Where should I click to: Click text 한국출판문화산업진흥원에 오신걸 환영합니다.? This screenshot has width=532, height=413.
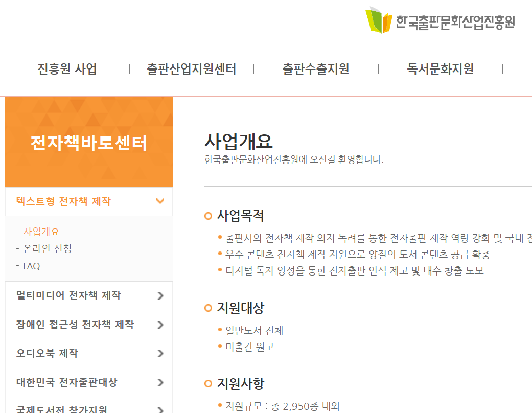click(x=294, y=159)
